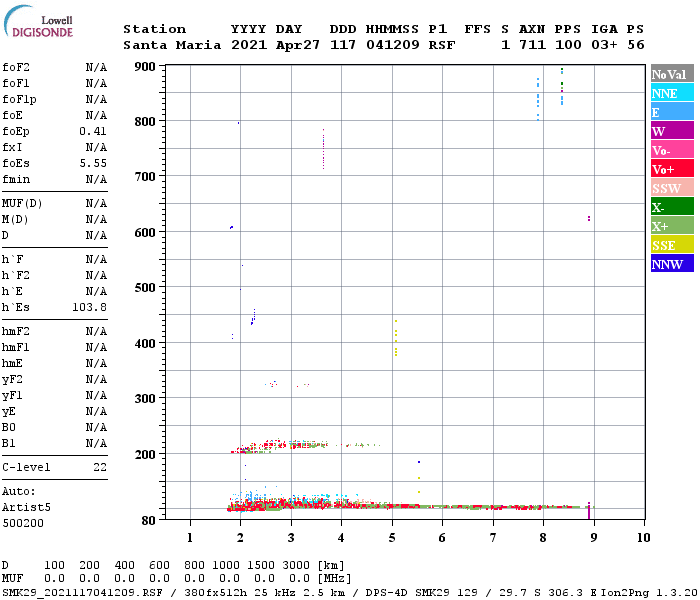Click the time stamp 041209
Image resolution: width=700 pixels, height=600 pixels.
click(x=393, y=45)
